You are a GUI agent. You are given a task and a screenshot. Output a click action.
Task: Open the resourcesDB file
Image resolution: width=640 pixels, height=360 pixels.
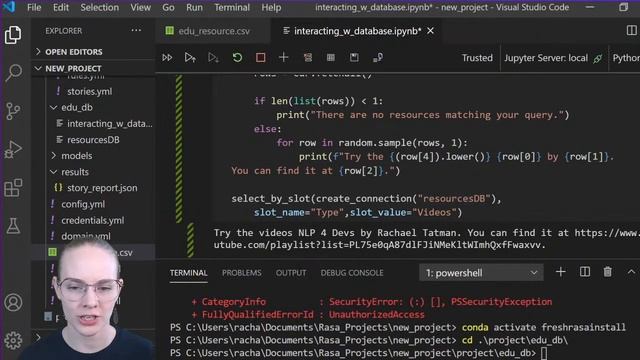(94, 140)
